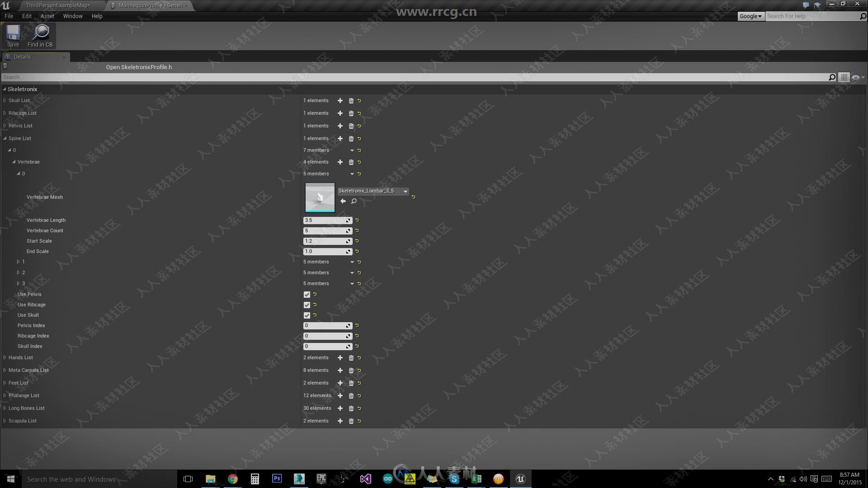
Task: Collapse Spine List
Action: click(5, 138)
